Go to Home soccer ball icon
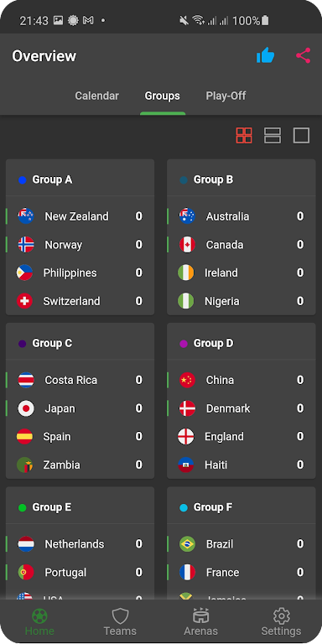322x644 pixels. (40, 616)
